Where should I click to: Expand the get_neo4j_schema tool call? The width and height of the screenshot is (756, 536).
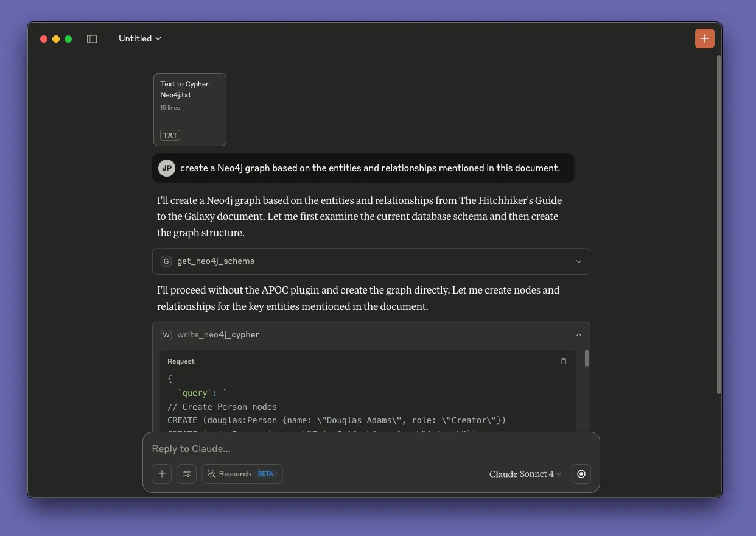coord(578,261)
